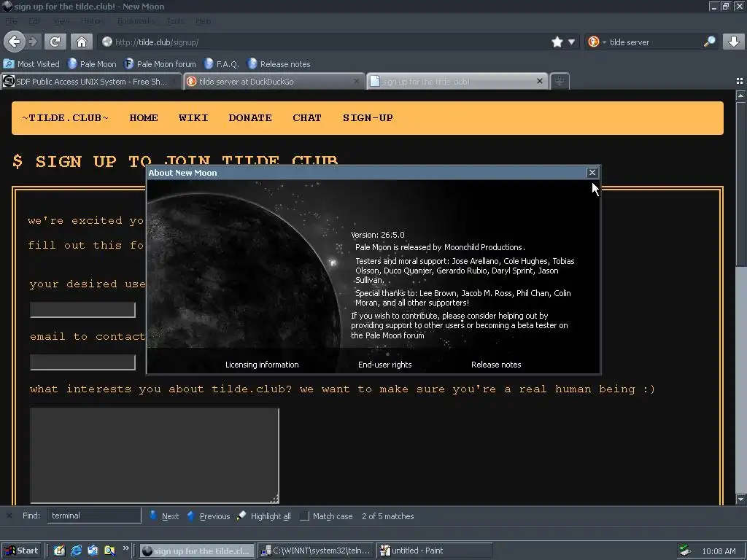Screen dimensions: 747x560
Task: Open the Most Visited bookmarks folder
Action: click(x=31, y=64)
